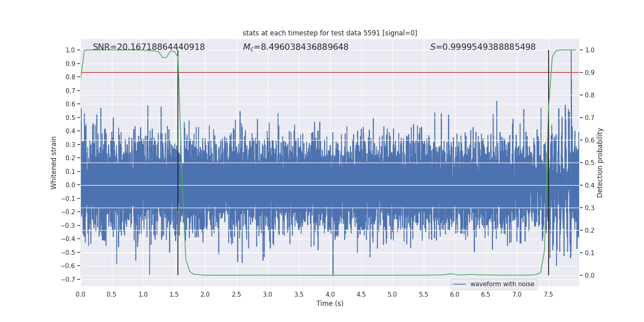
Task: Click the 4.5 tick on the time axis
Action: coord(361,295)
